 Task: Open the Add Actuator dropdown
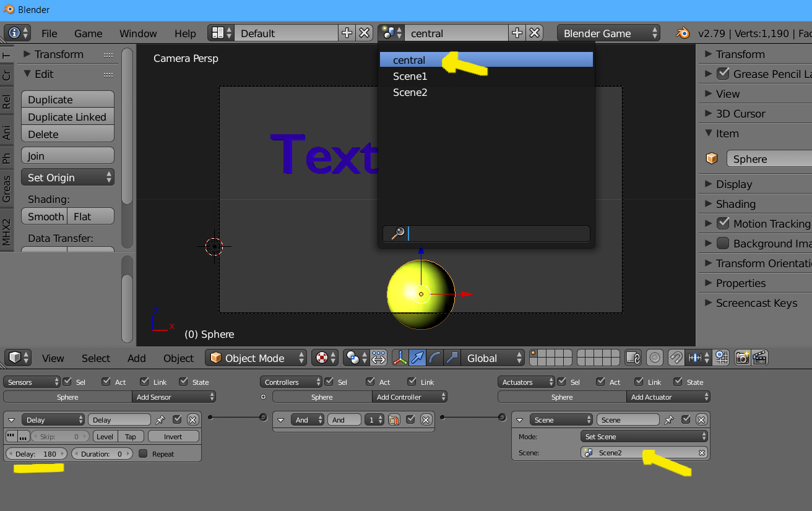[x=668, y=397]
